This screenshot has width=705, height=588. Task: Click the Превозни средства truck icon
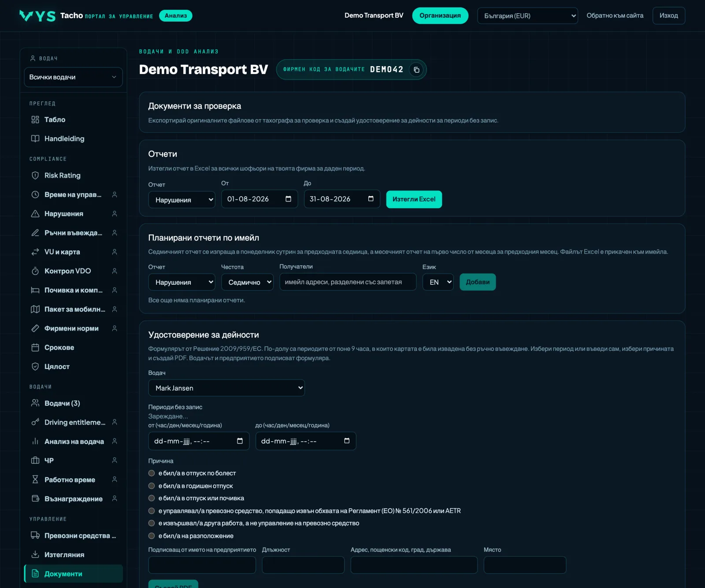click(35, 535)
